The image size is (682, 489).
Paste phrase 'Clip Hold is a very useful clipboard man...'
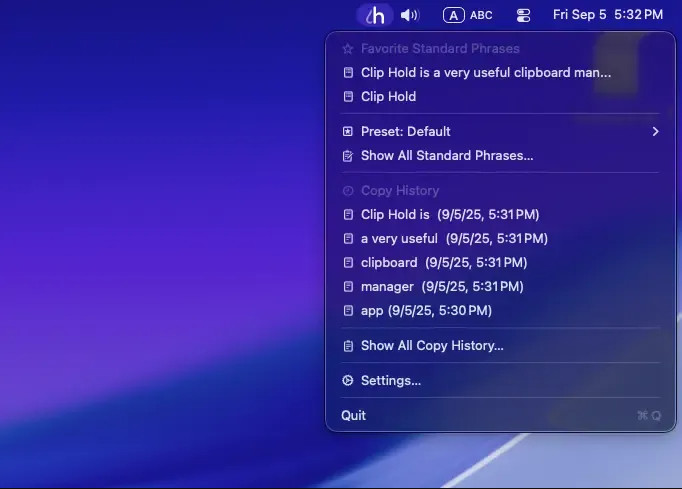coord(501,73)
